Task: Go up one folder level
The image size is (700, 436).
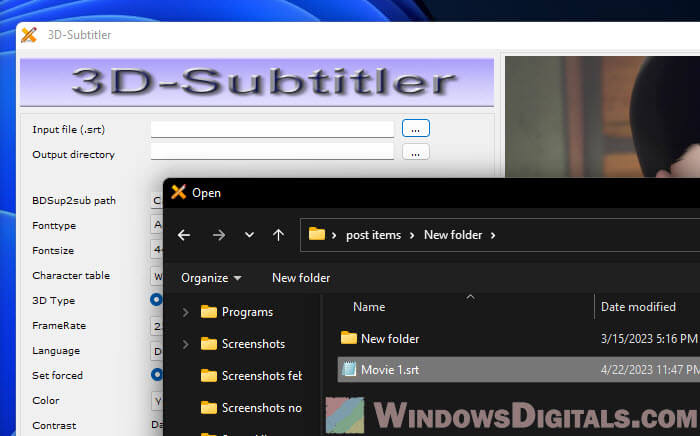Action: coord(279,235)
